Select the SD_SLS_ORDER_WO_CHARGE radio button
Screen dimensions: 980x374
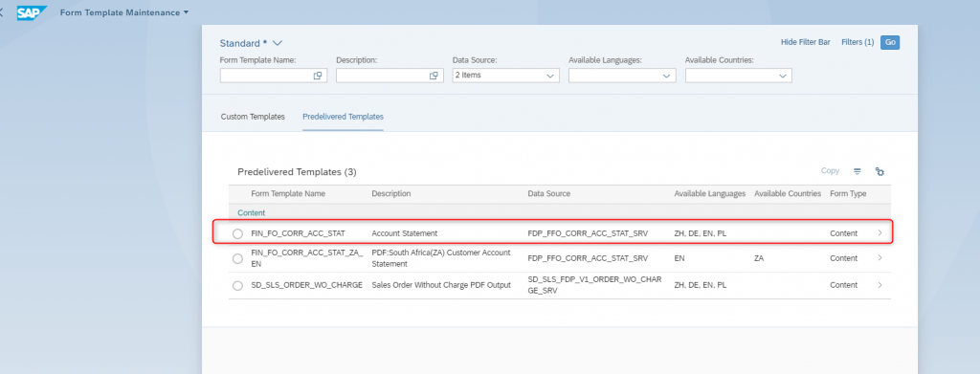click(237, 285)
